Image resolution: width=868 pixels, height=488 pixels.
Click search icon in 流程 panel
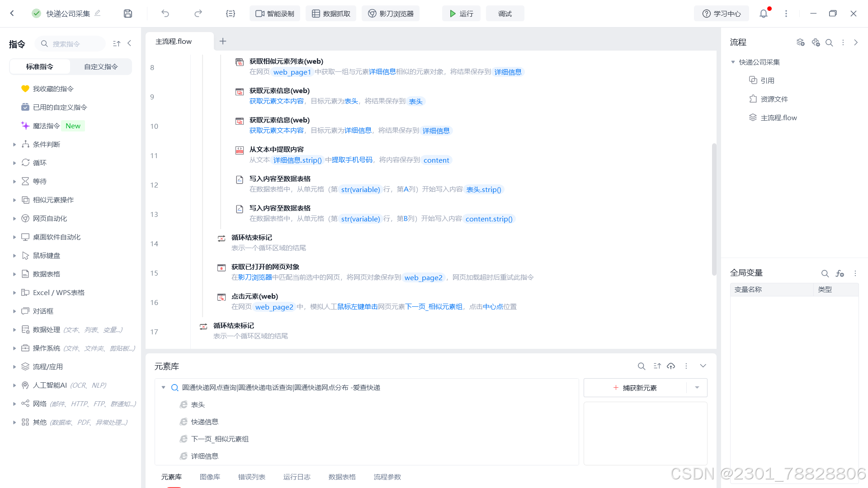tap(829, 42)
